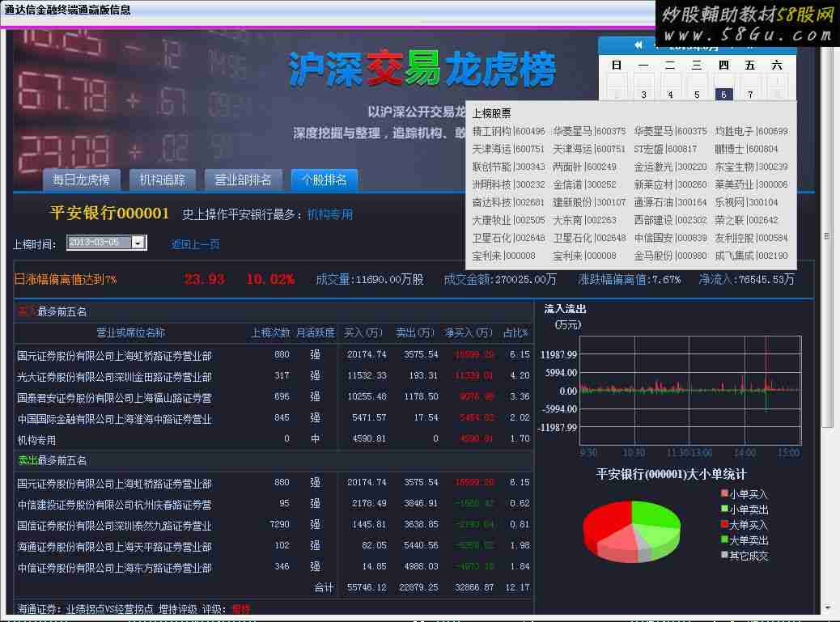Select highlighted day 6 in calendar
This screenshot has width=840, height=622.
pyautogui.click(x=723, y=94)
